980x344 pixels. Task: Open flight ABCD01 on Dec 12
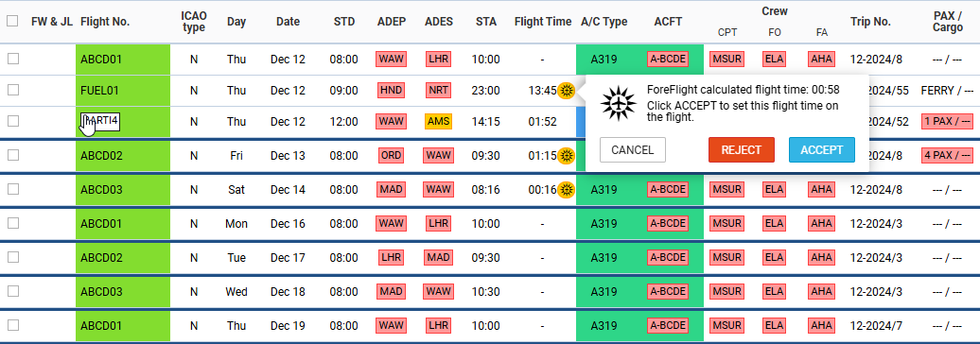101,60
